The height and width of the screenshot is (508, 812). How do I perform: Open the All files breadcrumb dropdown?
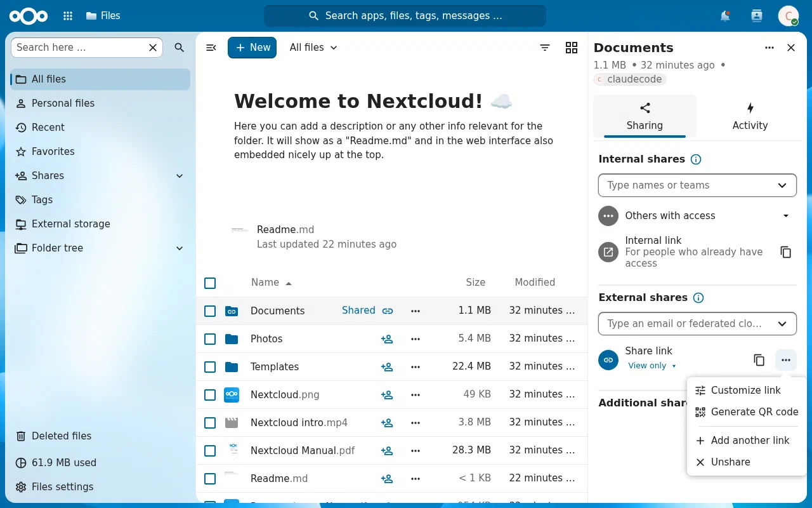(x=313, y=48)
